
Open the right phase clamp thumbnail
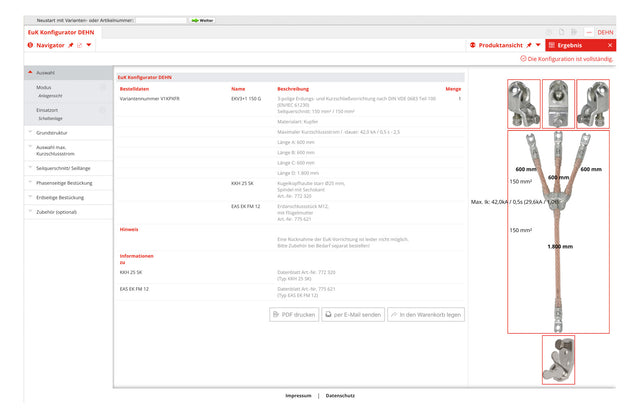(x=593, y=104)
